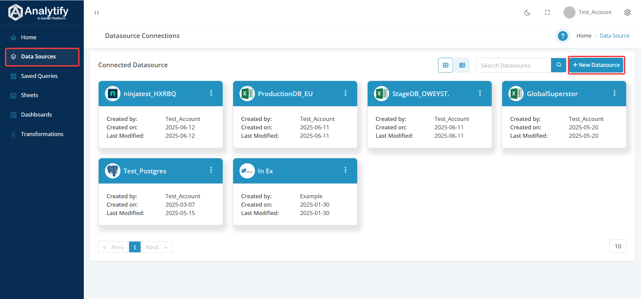This screenshot has height=299, width=644.
Task: Open Dashboards in the sidebar
Action: (x=42, y=115)
